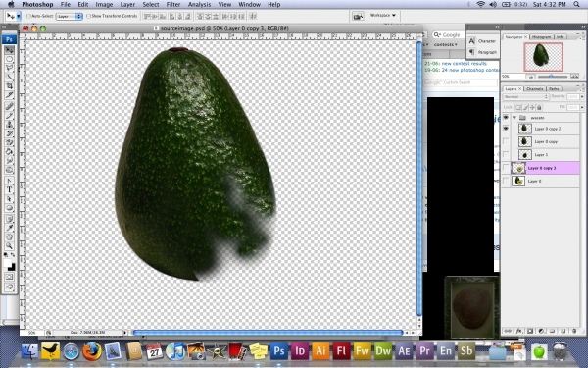Click the Go to Bridge icon
The image size is (588, 368).
[358, 16]
